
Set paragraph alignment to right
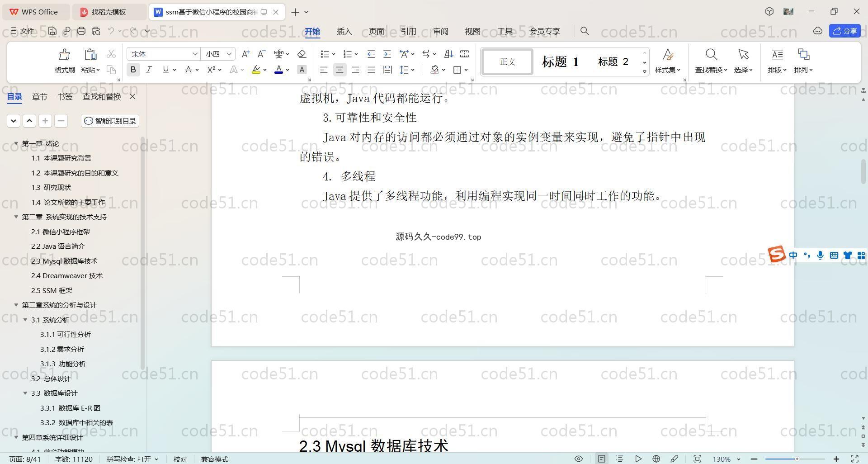point(355,70)
